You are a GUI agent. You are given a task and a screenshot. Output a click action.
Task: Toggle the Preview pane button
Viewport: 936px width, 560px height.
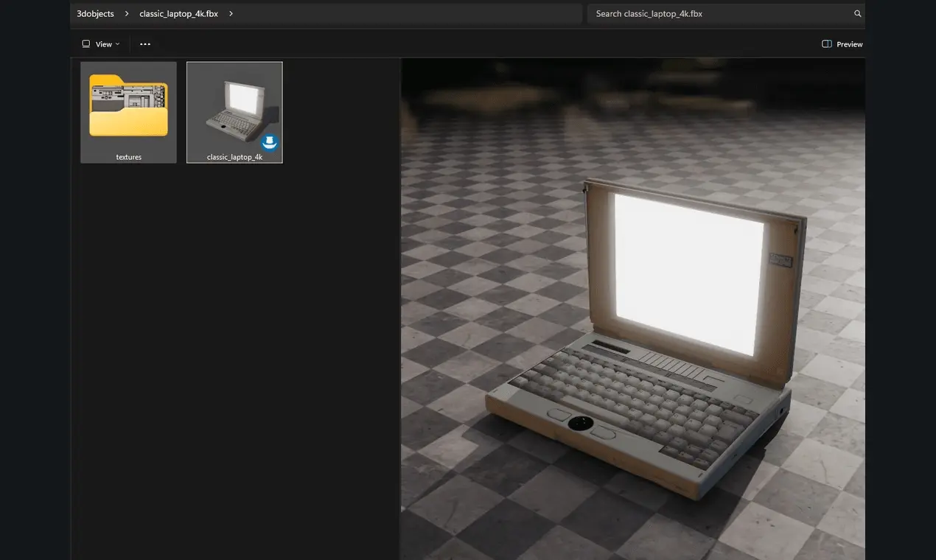[x=842, y=44]
